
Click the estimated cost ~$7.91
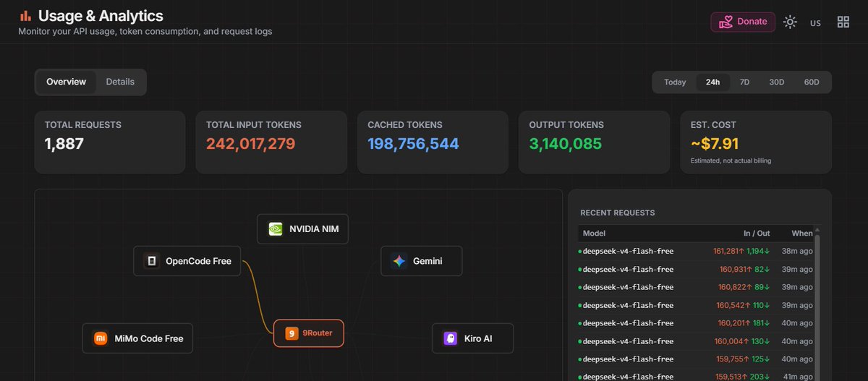(715, 144)
